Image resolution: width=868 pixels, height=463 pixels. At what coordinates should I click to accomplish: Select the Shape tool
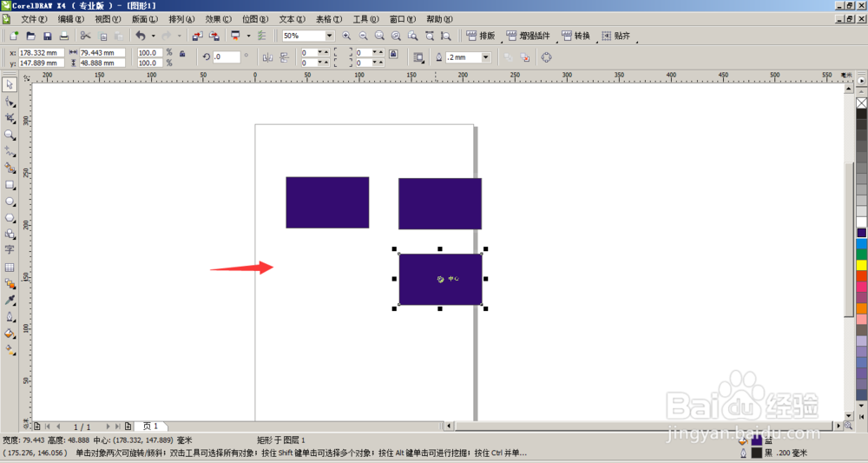coord(10,102)
